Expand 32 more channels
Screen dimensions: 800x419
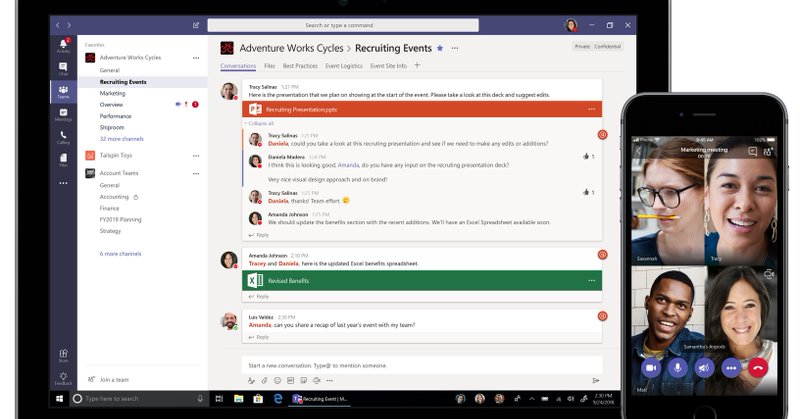(x=121, y=139)
